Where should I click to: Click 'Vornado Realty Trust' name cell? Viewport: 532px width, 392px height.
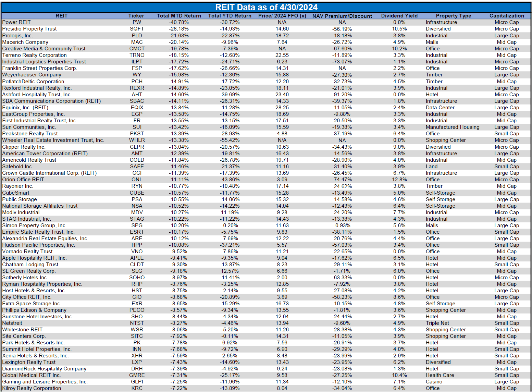click(x=27, y=252)
